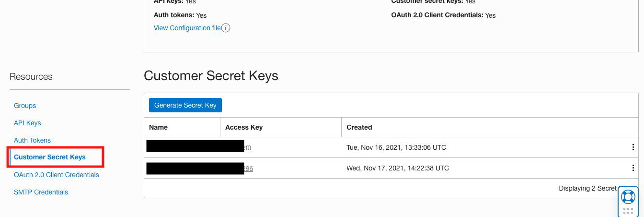Click the info icon beside View Configuration file

click(x=226, y=28)
